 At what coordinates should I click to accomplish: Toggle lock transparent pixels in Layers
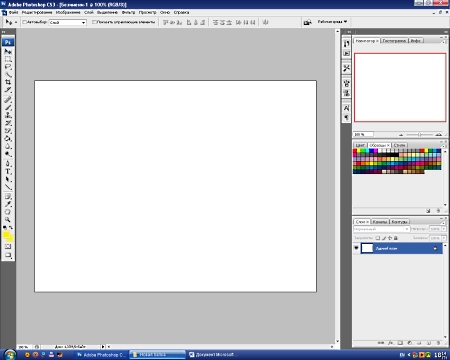coord(378,238)
